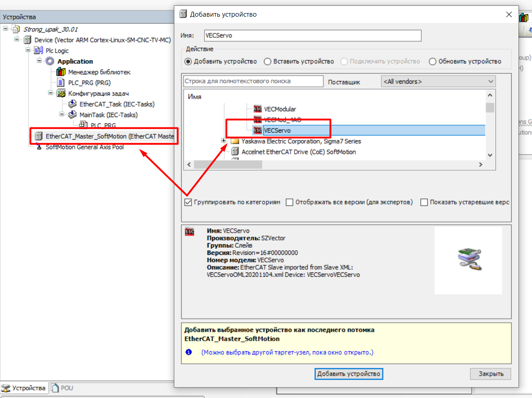
Task: Collapse the Strong_upak_30.01 project node
Action: click(x=6, y=29)
